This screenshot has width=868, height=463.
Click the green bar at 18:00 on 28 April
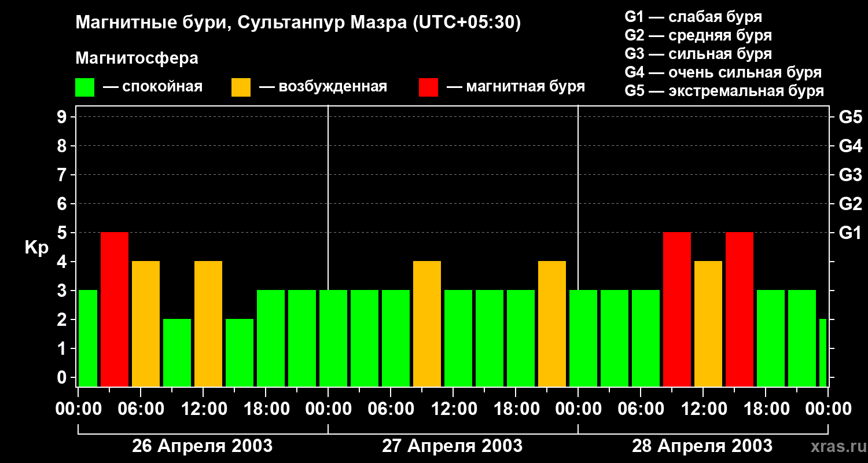pos(771,339)
